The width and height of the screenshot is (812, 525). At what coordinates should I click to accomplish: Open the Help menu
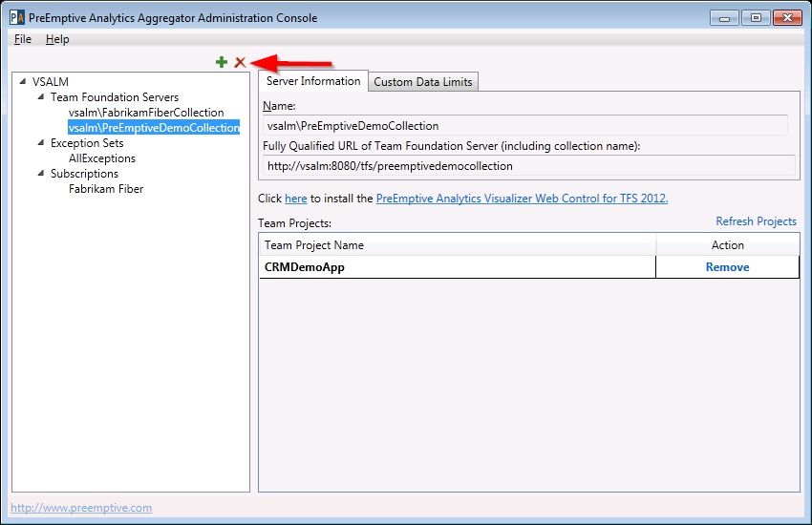coord(57,39)
